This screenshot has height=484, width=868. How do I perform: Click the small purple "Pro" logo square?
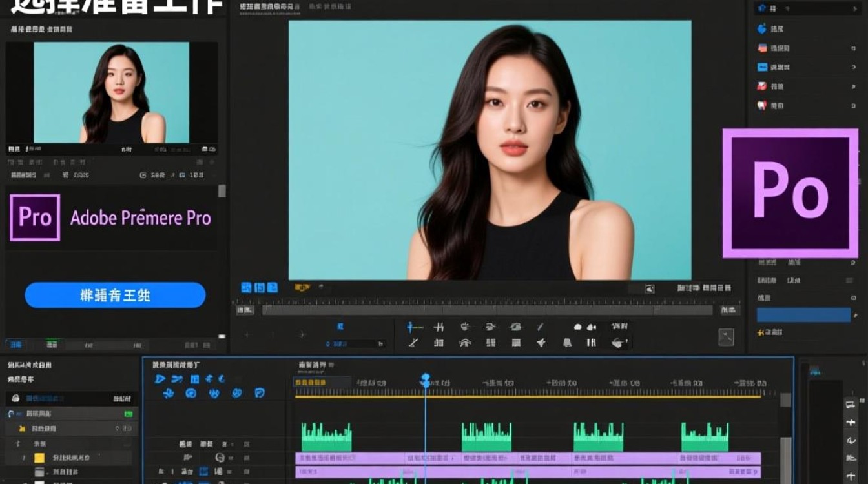point(35,217)
